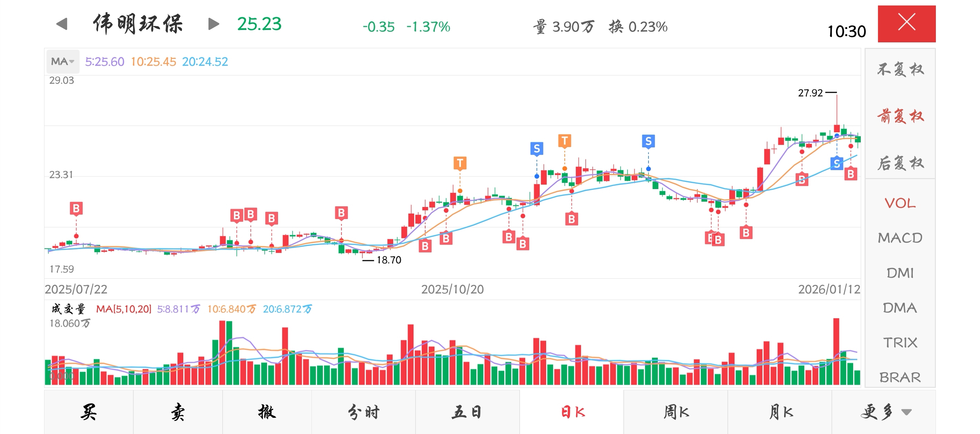Select 前复权 price adjustment mode
The width and height of the screenshot is (980, 434).
(900, 116)
